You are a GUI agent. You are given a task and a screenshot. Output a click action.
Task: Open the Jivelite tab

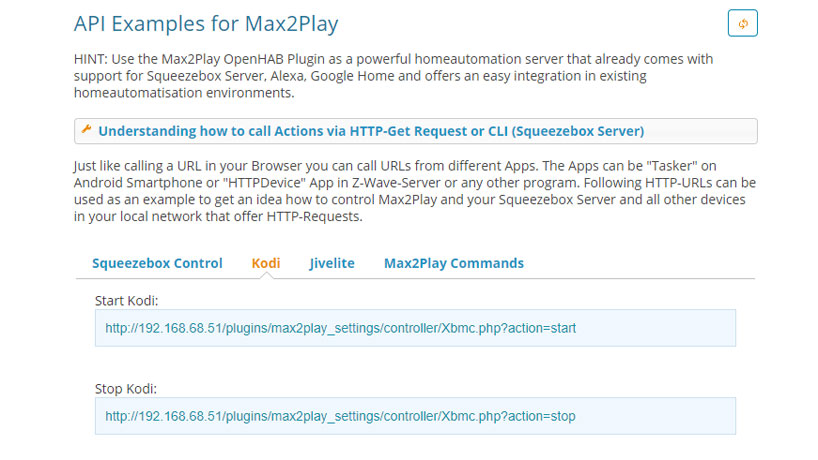332,263
